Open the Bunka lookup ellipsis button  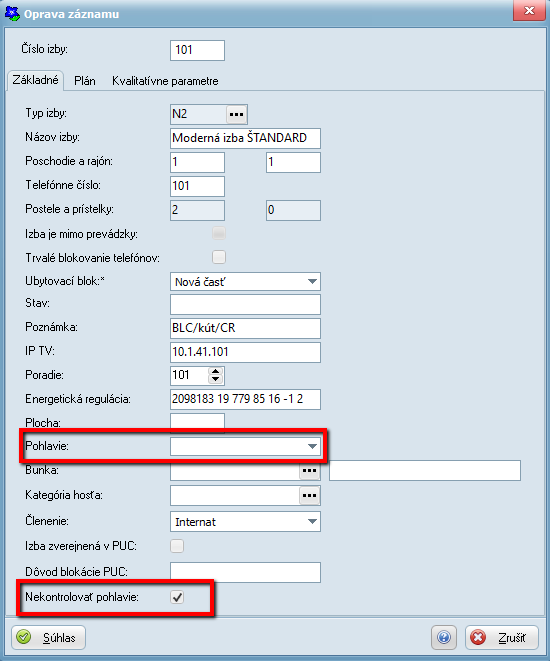309,470
